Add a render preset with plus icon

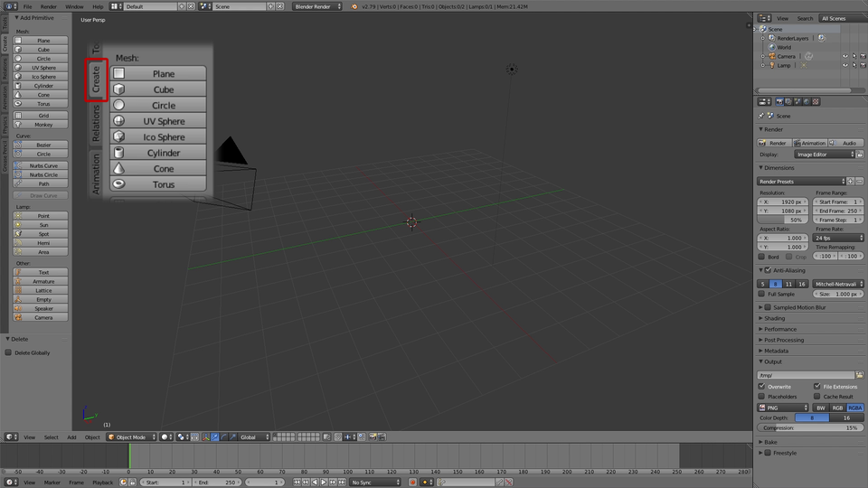point(851,182)
